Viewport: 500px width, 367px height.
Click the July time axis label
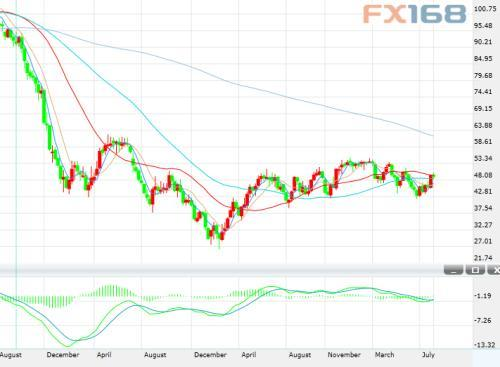click(x=428, y=355)
